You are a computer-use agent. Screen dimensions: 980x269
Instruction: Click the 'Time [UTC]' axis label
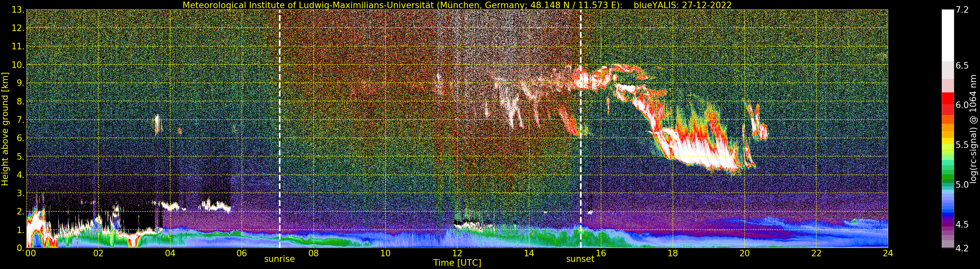tap(457, 262)
